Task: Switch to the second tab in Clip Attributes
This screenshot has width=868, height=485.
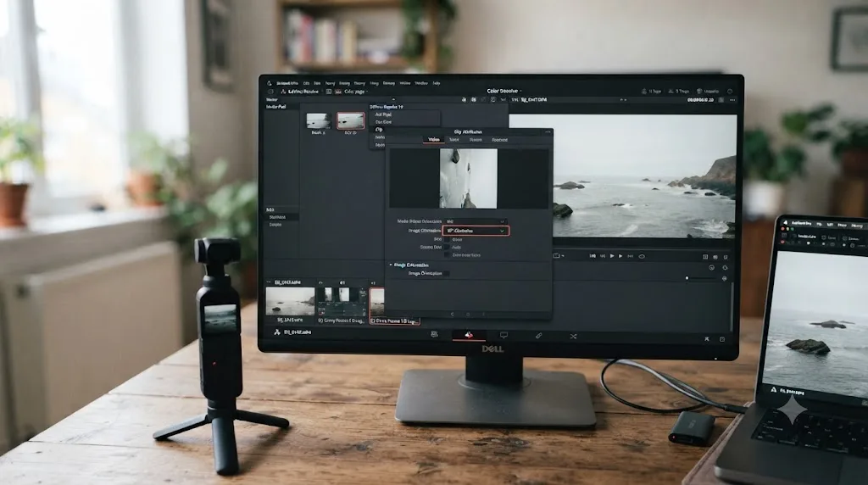Action: pos(454,140)
